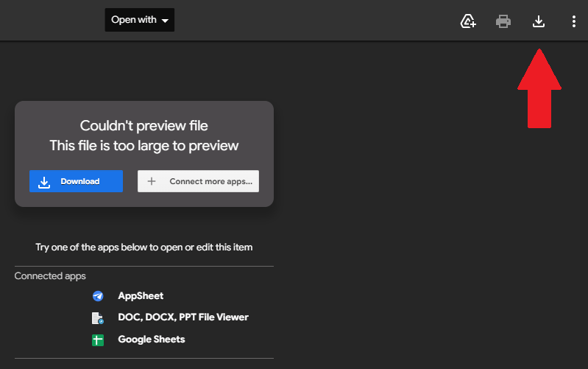
Task: Click the caret arrow next to Open with
Action: [165, 21]
